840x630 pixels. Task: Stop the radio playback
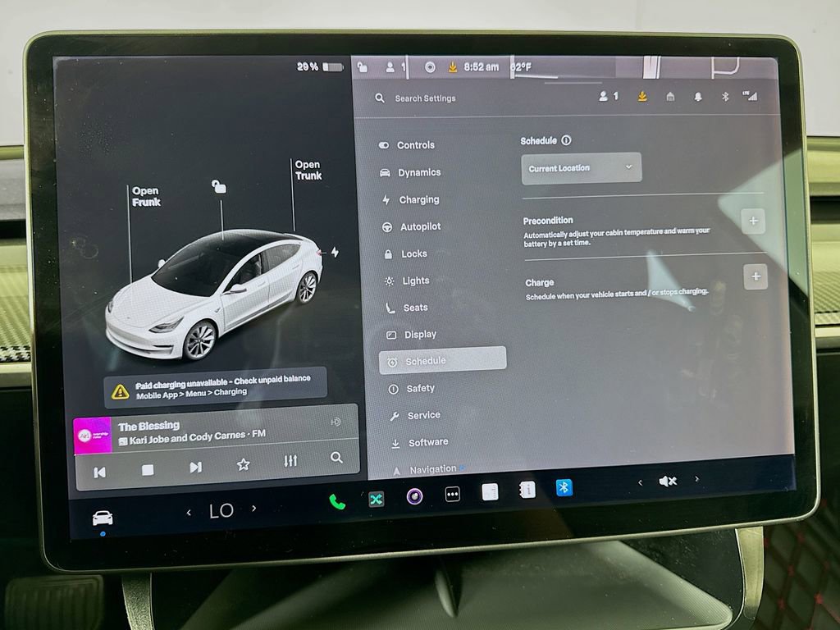click(148, 470)
